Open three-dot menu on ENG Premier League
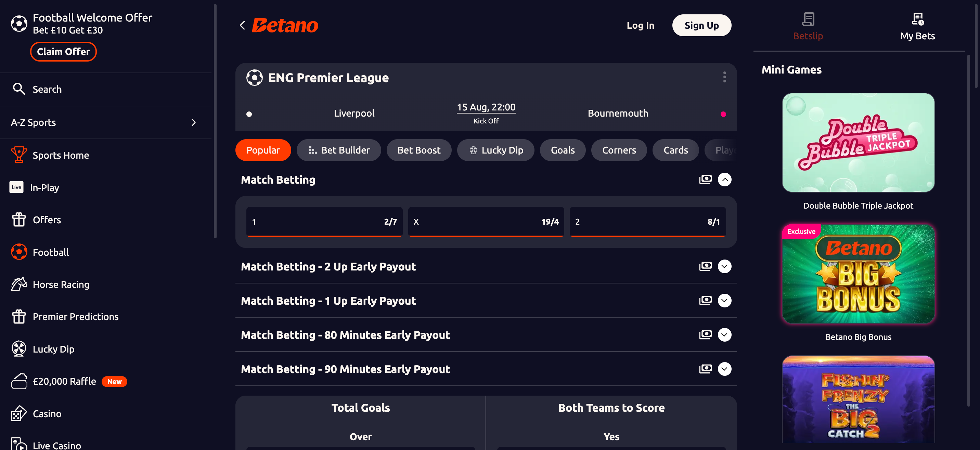 [x=724, y=77]
